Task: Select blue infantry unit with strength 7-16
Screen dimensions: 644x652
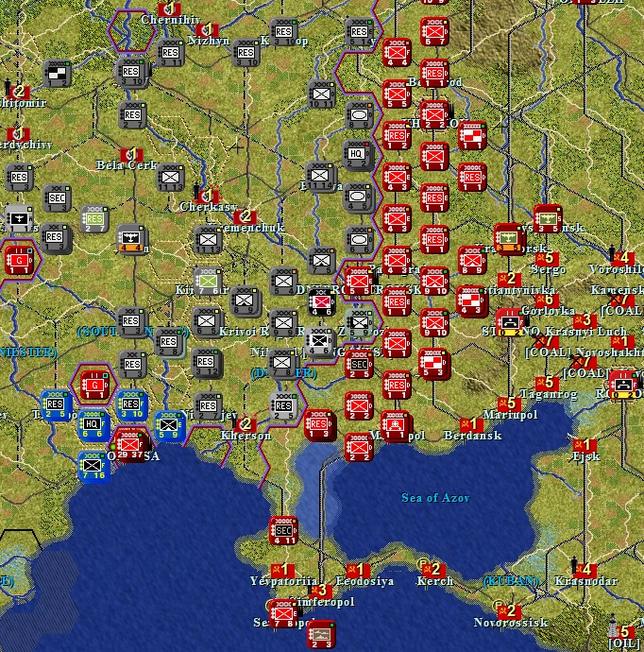Action: tap(92, 468)
